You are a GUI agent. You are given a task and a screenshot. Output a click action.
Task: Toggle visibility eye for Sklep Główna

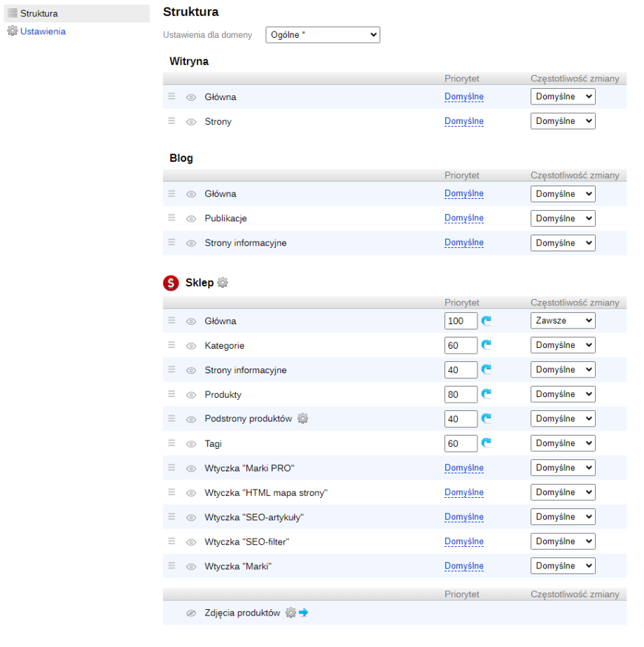click(191, 321)
